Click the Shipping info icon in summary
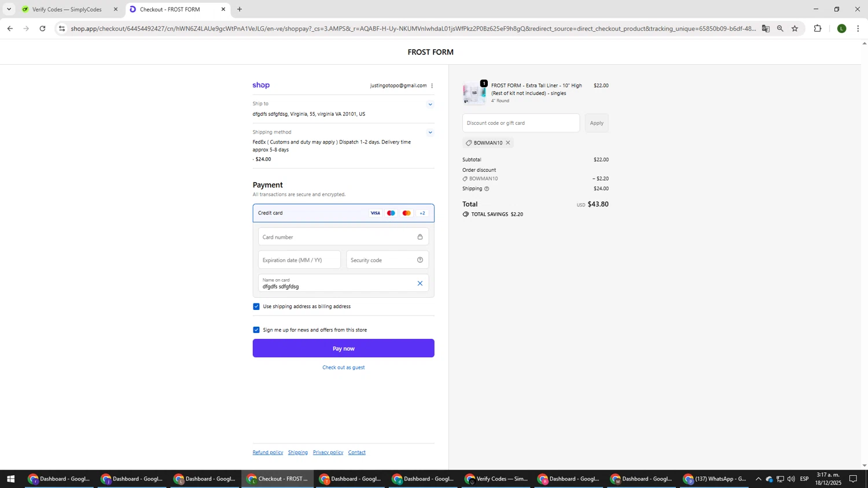Viewport: 868px width, 488px height. pyautogui.click(x=487, y=189)
